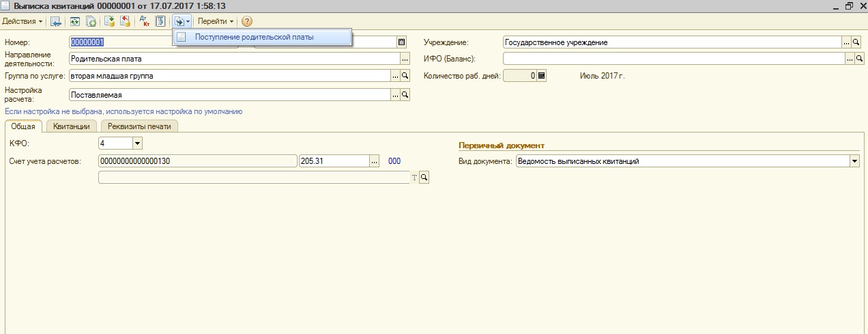
Task: Switch to the Реквизиты печати tab
Action: coord(140,126)
